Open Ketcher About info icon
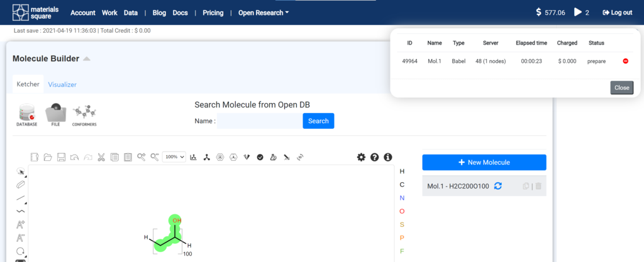The width and height of the screenshot is (644, 262). click(x=387, y=157)
